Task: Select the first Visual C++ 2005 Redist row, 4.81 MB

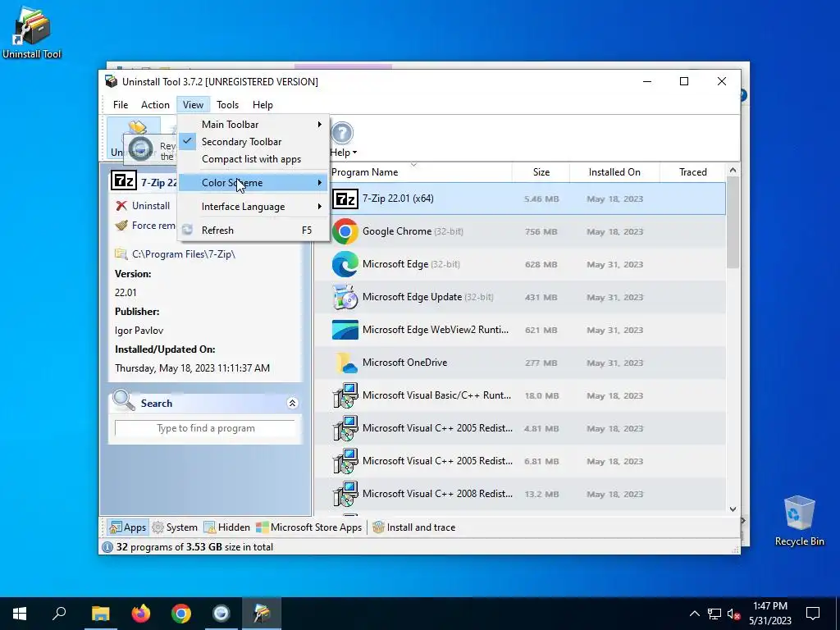Action: tap(519, 428)
